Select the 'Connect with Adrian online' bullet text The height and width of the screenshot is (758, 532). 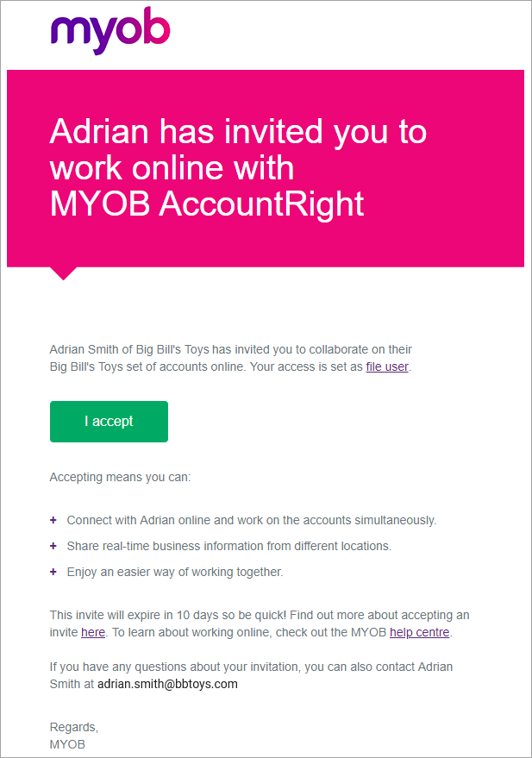tap(251, 520)
